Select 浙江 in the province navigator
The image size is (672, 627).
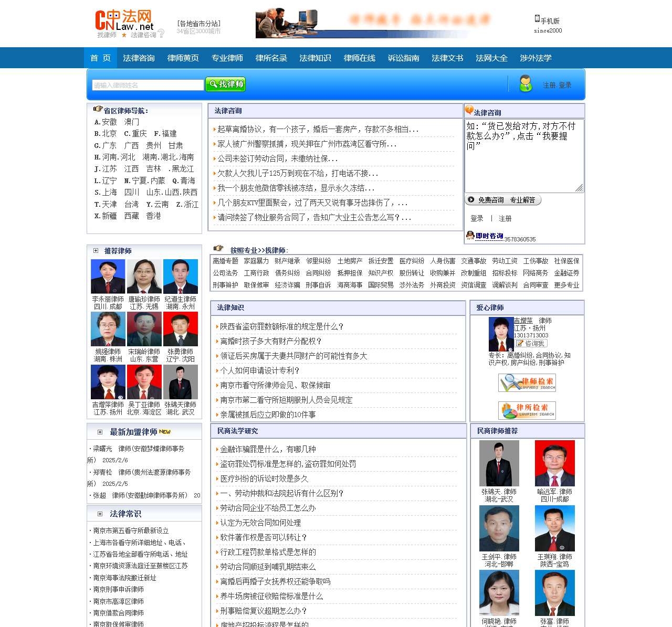(x=191, y=205)
